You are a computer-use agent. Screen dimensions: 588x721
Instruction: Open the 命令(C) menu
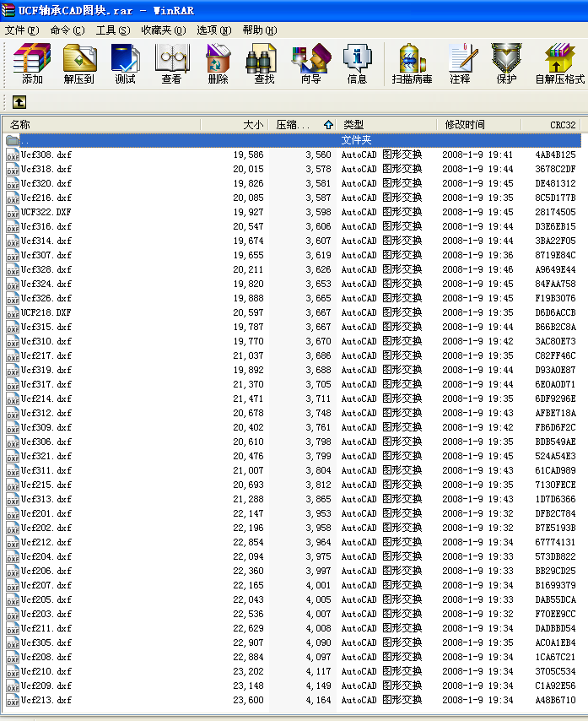click(67, 30)
